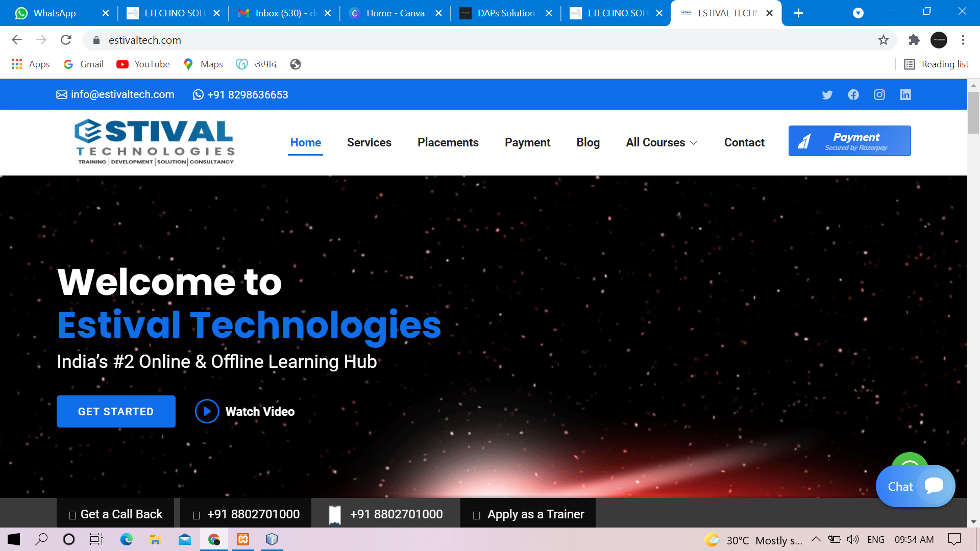Open XAMPP from the taskbar
The width and height of the screenshot is (980, 551).
pyautogui.click(x=243, y=539)
